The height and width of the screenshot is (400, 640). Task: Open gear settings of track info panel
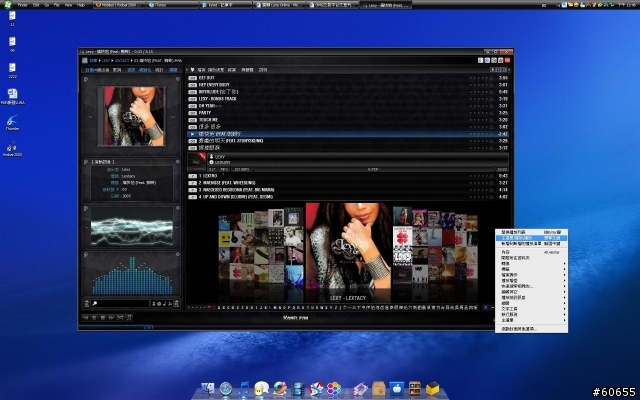click(x=178, y=162)
